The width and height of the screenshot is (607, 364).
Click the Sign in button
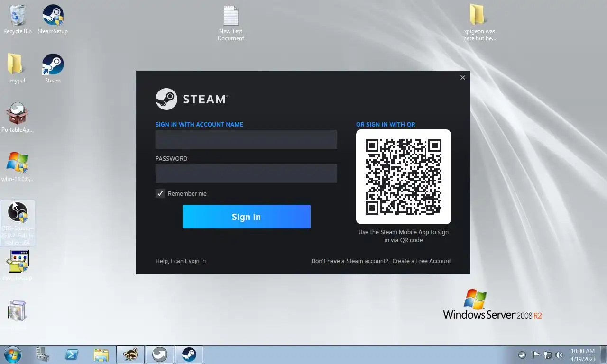click(x=247, y=217)
